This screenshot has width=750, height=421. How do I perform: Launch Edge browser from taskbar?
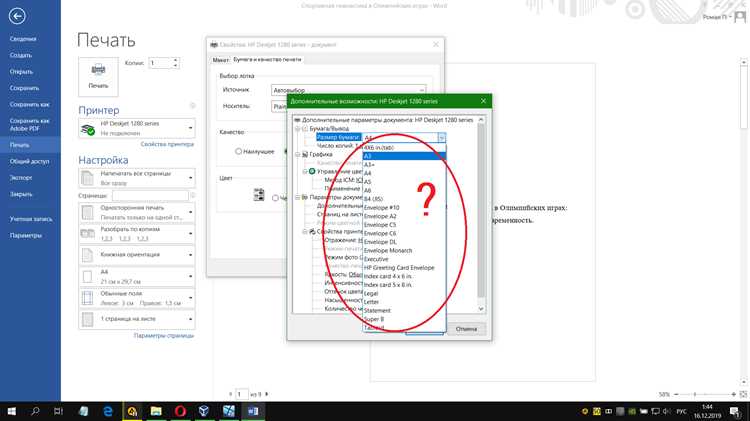click(x=108, y=411)
